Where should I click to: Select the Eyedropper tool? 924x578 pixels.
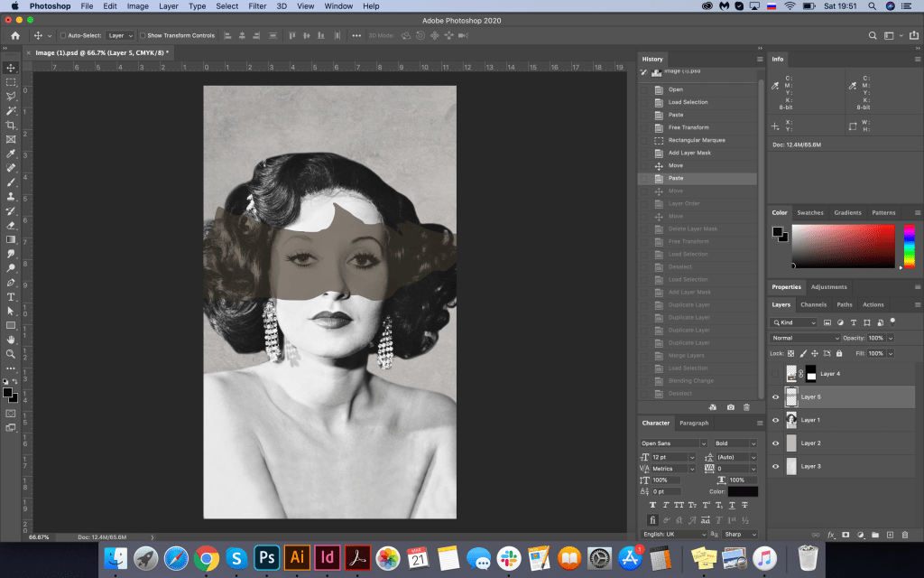[11, 154]
